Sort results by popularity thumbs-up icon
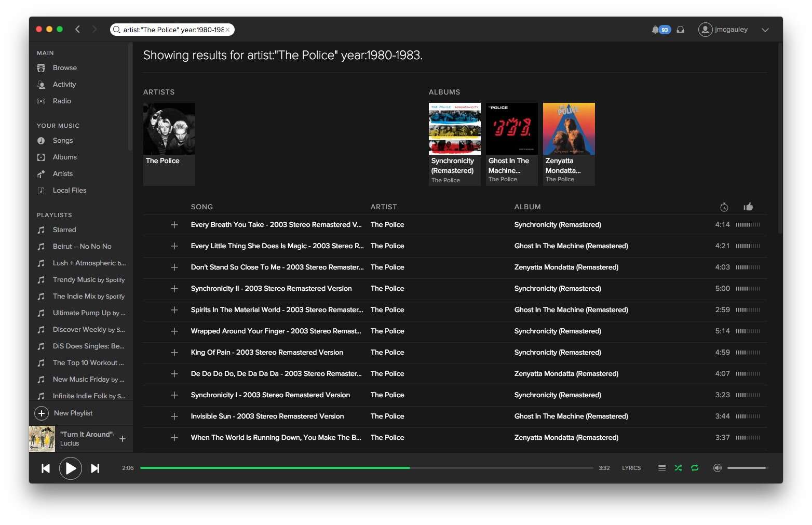Image resolution: width=812 pixels, height=525 pixels. [748, 207]
